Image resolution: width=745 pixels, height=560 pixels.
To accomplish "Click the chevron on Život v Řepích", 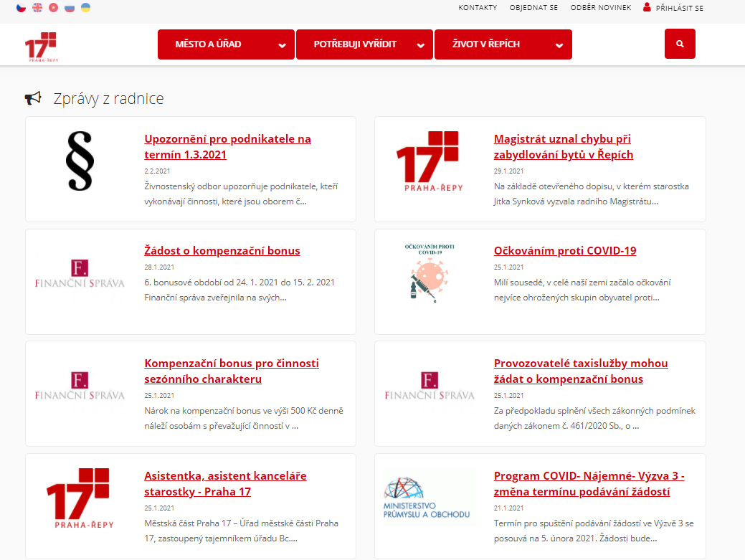I will (x=559, y=46).
